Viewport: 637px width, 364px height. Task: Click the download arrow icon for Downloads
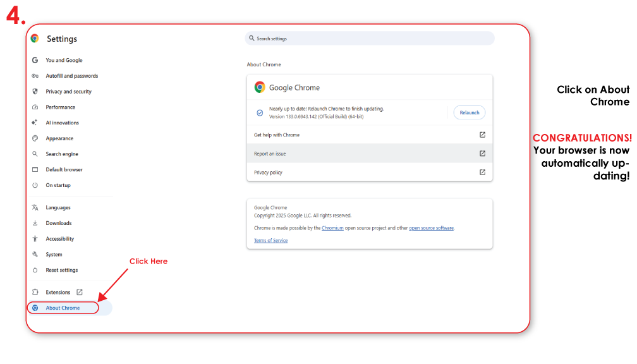[35, 223]
